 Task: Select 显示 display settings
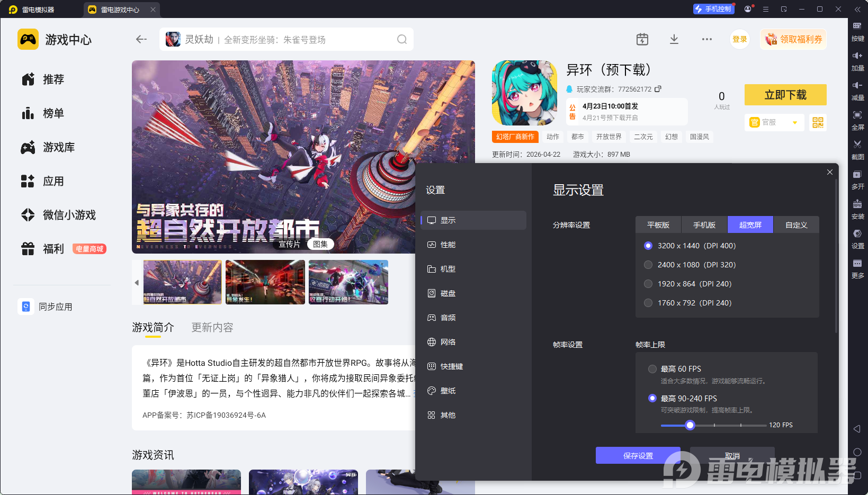pos(473,220)
